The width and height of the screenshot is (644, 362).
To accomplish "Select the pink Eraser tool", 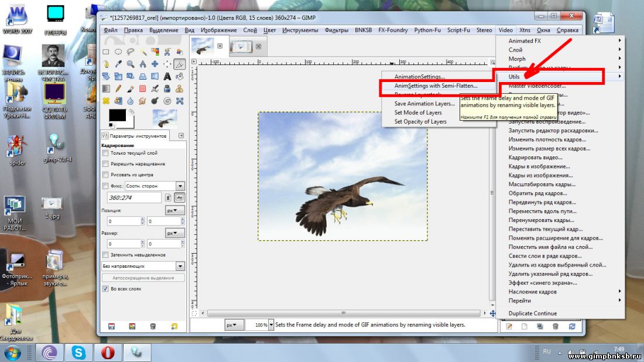I will (x=143, y=88).
